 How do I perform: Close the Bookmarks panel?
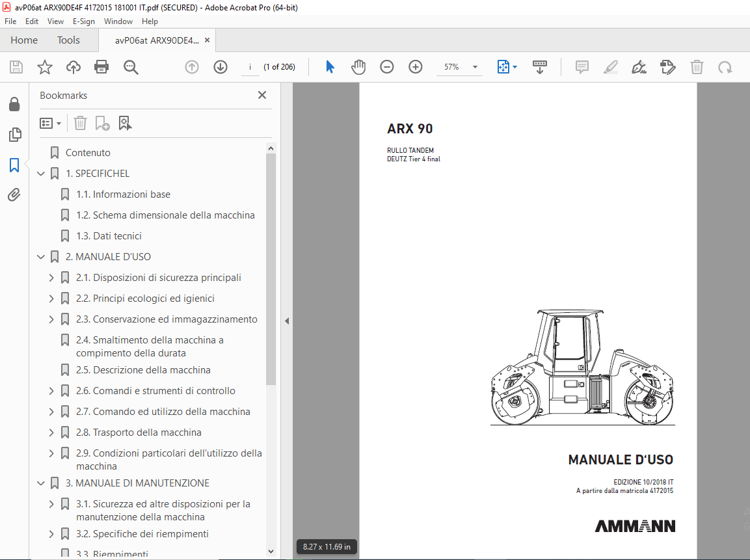(262, 95)
